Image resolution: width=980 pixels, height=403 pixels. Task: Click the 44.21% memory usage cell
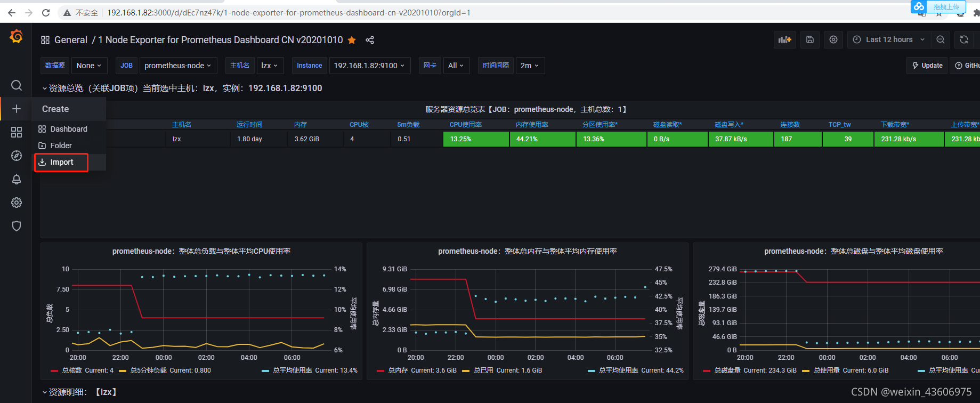pyautogui.click(x=542, y=139)
